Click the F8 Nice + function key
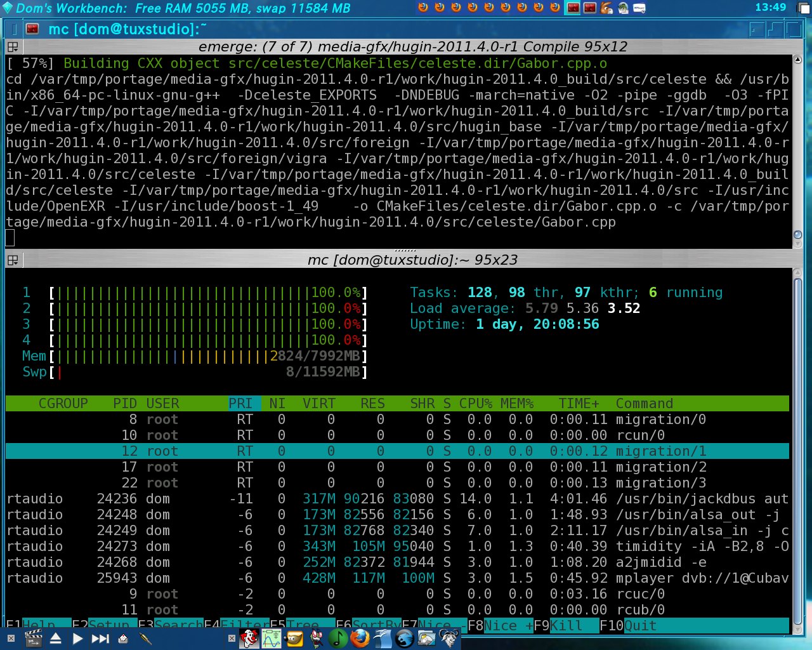 (501, 626)
